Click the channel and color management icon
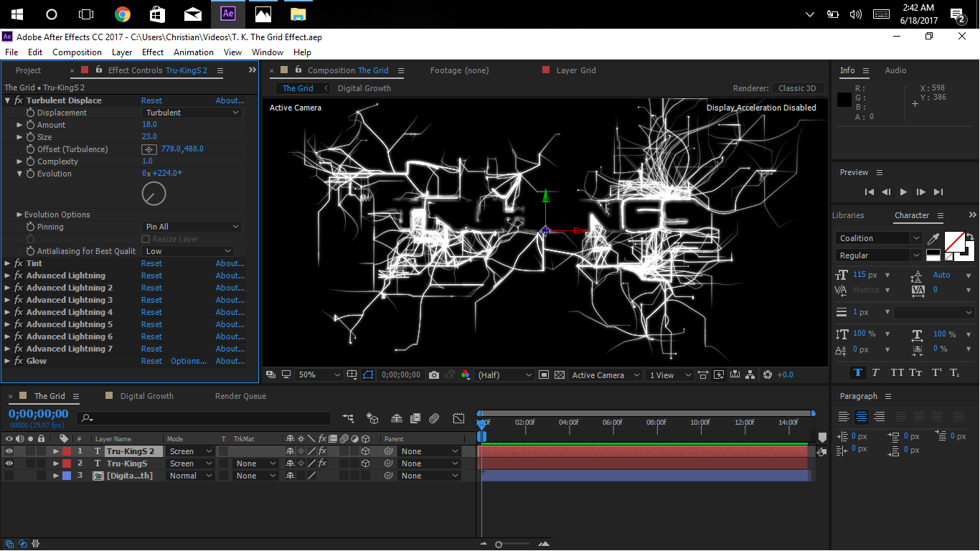The image size is (980, 551). pyautogui.click(x=466, y=375)
